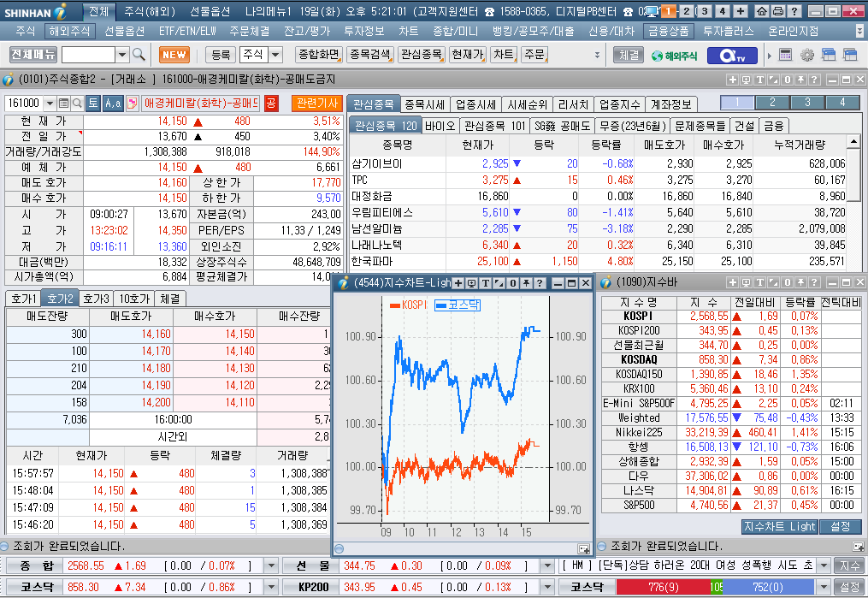The width and height of the screenshot is (868, 598).
Task: Open the 바이오 watchlist group tab
Action: [440, 127]
